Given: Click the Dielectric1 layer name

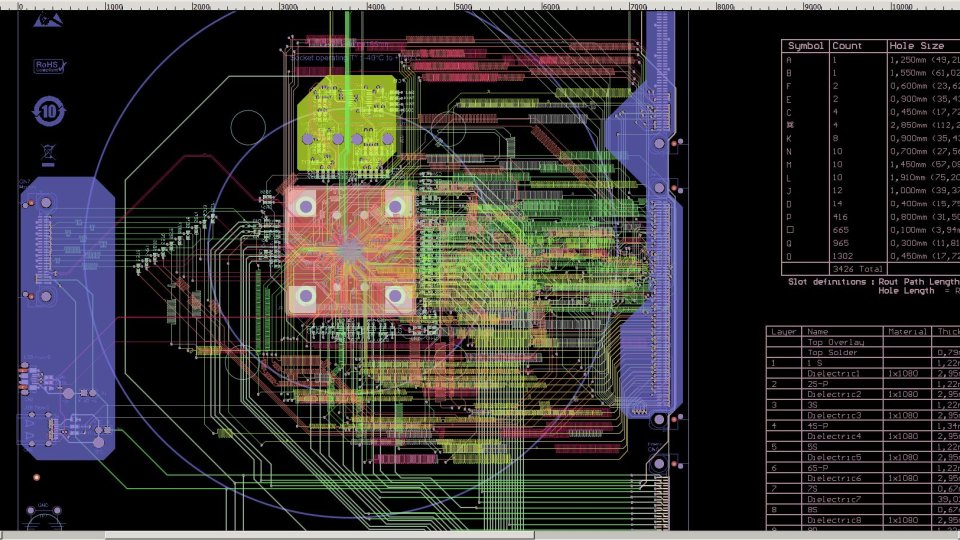Looking at the screenshot, I should coord(833,373).
